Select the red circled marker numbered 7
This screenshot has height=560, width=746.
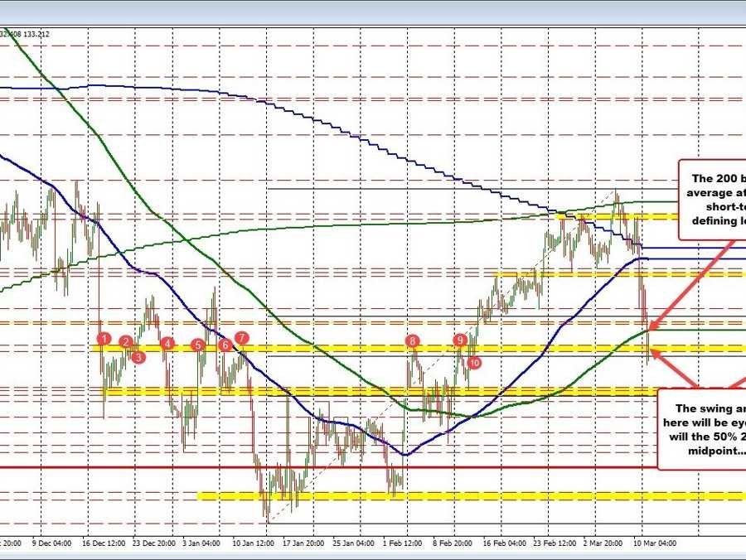241,338
